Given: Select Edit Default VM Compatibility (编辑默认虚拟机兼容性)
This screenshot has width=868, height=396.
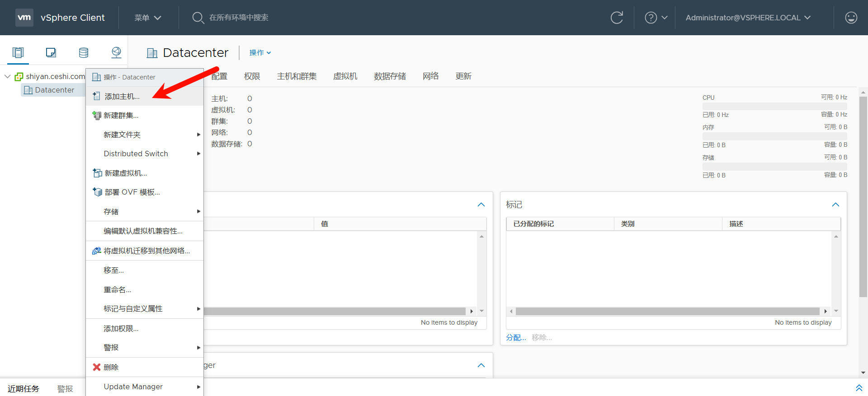Looking at the screenshot, I should [x=145, y=231].
